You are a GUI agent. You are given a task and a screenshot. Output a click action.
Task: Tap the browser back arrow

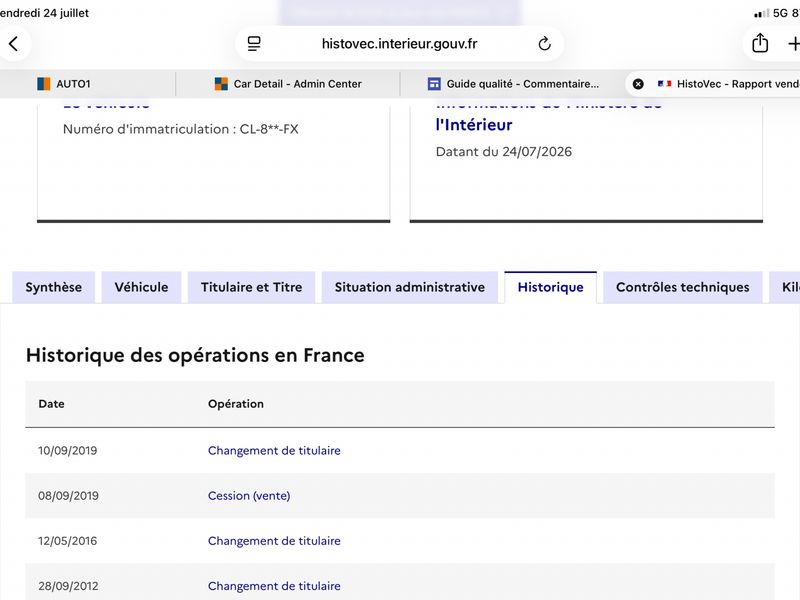click(14, 44)
